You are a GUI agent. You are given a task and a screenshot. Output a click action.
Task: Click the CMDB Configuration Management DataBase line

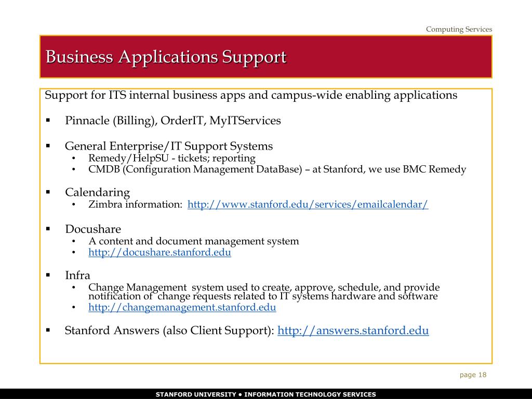coord(277,169)
